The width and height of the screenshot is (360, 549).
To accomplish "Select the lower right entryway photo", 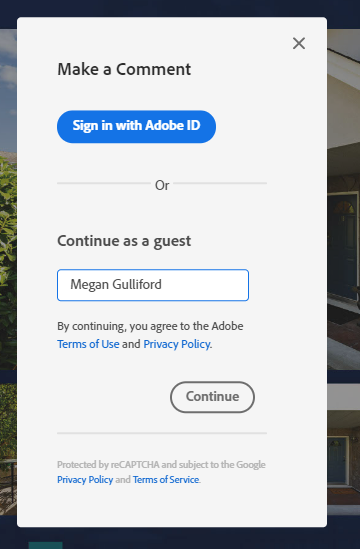I will pyautogui.click(x=344, y=450).
